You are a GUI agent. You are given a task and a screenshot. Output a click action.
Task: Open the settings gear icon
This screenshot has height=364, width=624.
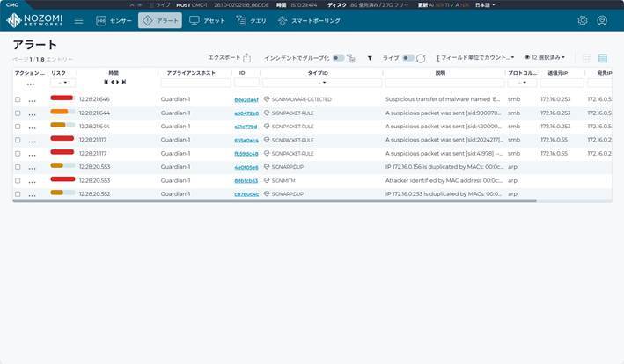(582, 20)
